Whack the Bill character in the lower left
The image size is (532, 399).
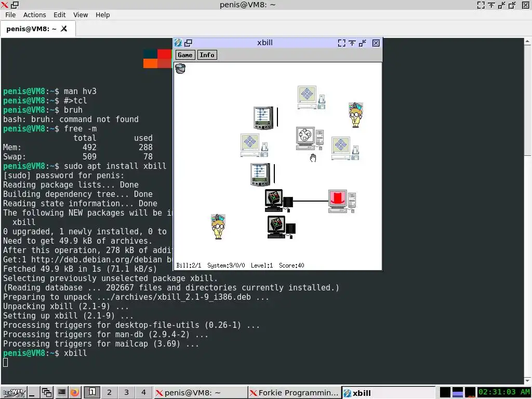(218, 227)
